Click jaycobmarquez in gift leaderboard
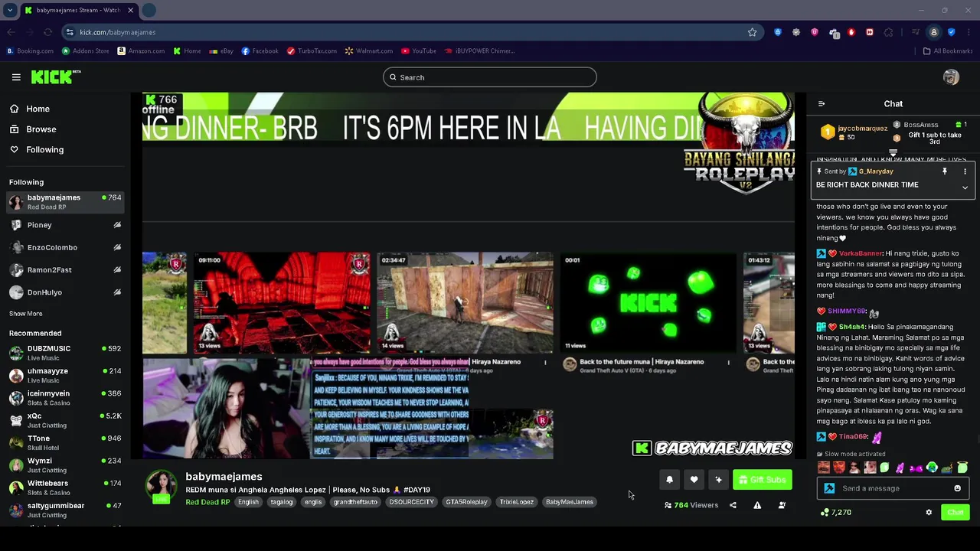Screen dimensions: 980x551 863,129
